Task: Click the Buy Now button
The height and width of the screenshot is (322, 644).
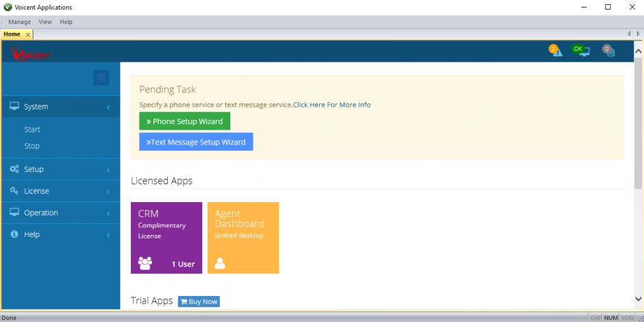Action: pyautogui.click(x=199, y=301)
